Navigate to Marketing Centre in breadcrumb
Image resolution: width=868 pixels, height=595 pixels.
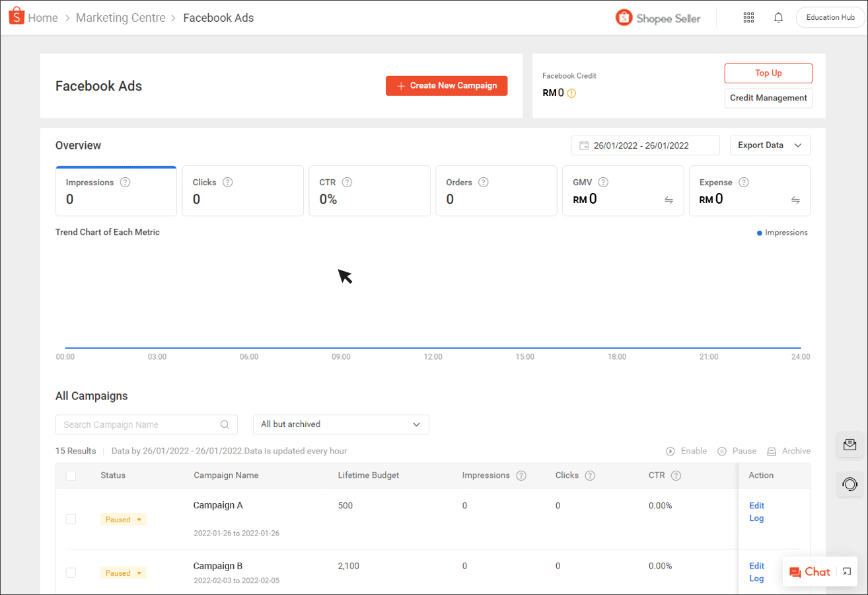click(120, 17)
